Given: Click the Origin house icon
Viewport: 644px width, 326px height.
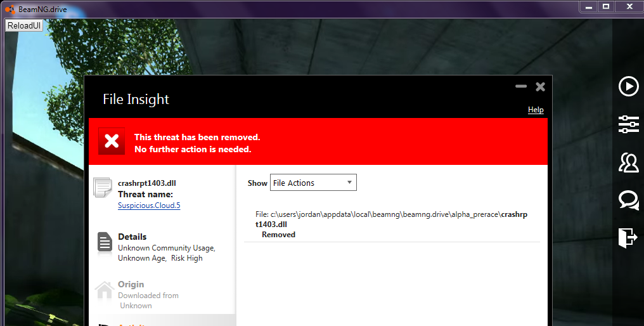Looking at the screenshot, I should pyautogui.click(x=105, y=290).
